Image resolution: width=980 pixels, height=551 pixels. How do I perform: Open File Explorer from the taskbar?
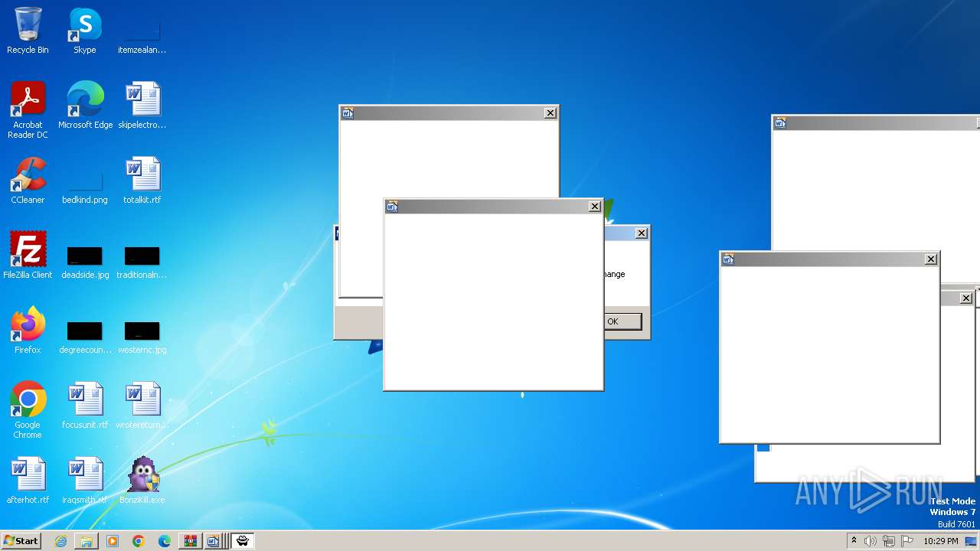(x=87, y=541)
